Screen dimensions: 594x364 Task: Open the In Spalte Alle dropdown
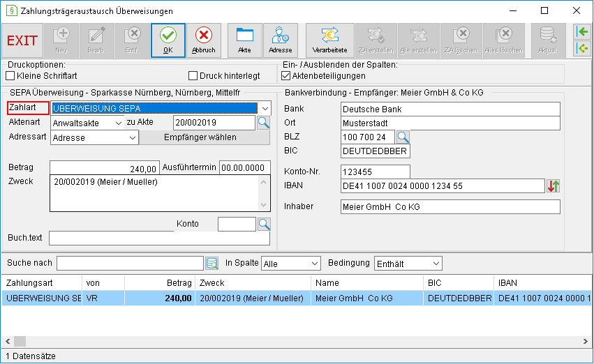(314, 264)
